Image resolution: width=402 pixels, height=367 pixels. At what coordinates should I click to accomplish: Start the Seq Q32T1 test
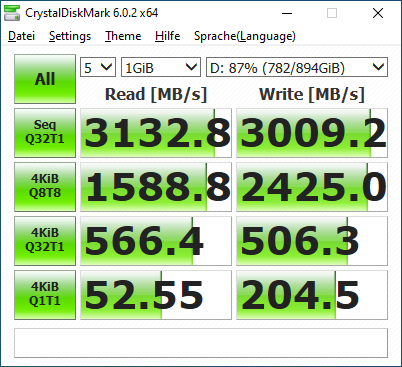(x=45, y=133)
